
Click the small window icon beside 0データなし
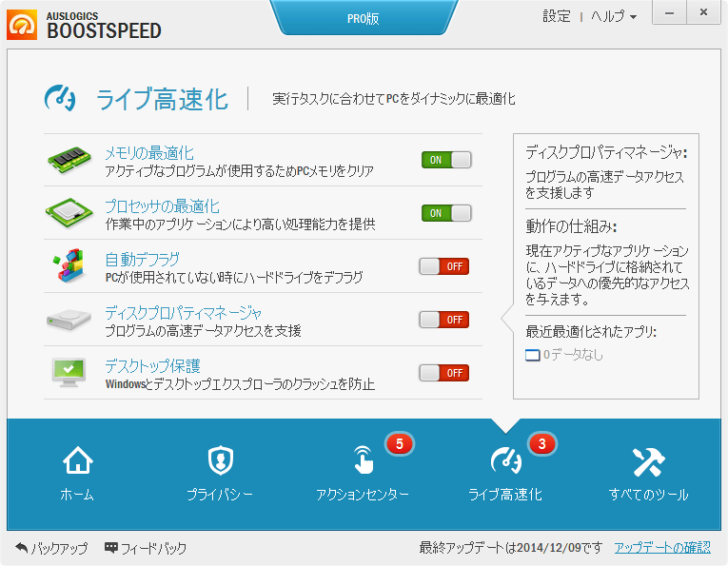533,355
